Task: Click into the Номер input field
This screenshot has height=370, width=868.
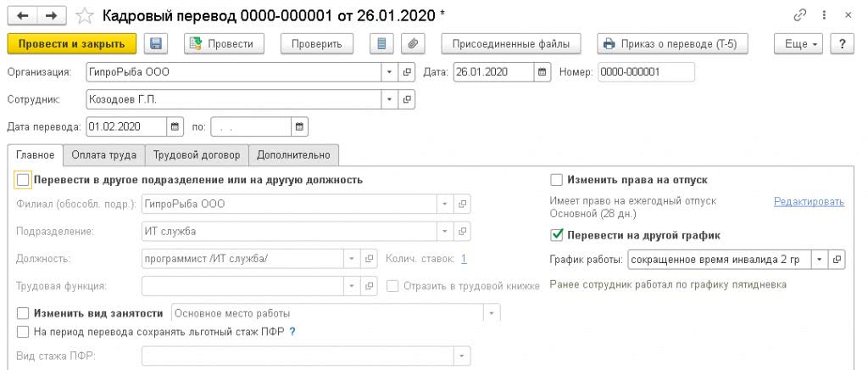Action: point(646,72)
